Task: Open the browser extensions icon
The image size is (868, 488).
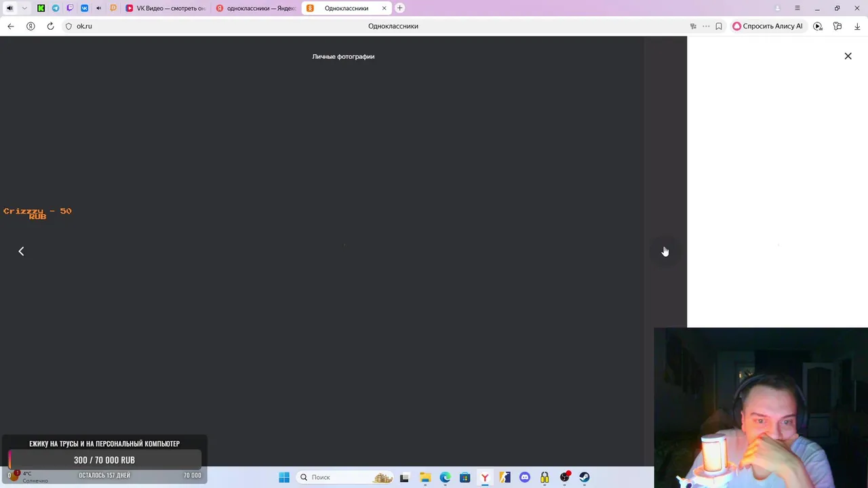Action: (x=837, y=26)
